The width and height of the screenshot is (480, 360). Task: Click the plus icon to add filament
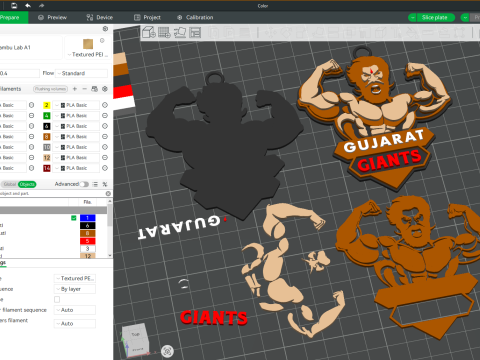pyautogui.click(x=75, y=89)
